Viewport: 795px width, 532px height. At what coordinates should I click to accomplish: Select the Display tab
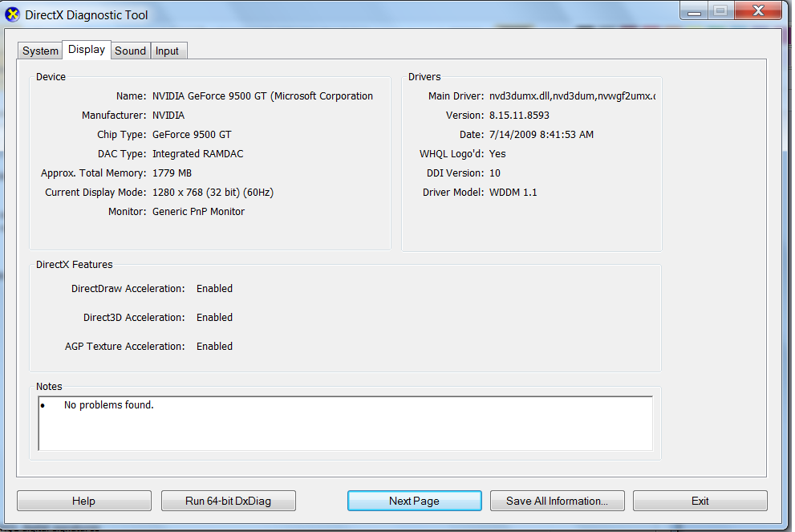(x=87, y=50)
